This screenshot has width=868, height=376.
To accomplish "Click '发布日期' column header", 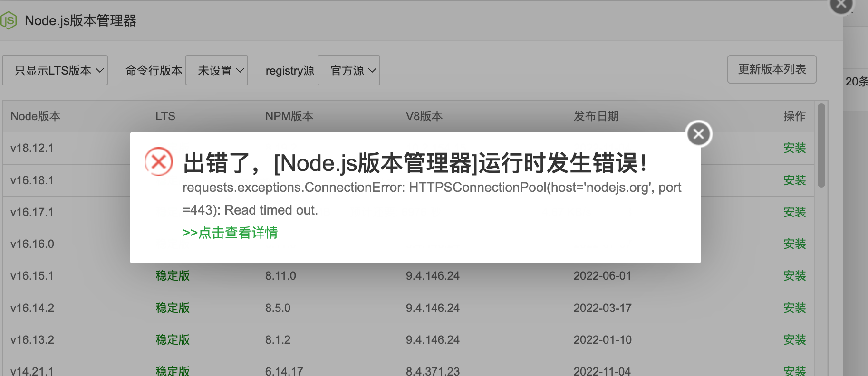I will (x=596, y=116).
